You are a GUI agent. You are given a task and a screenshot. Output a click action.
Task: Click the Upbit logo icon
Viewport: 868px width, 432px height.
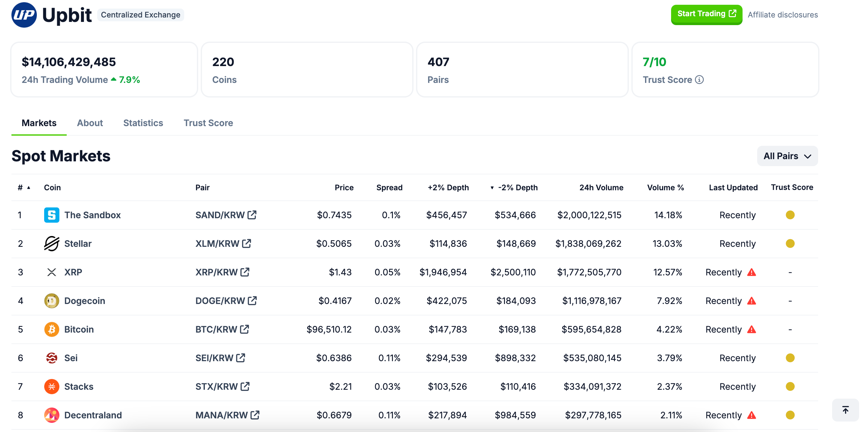(24, 15)
